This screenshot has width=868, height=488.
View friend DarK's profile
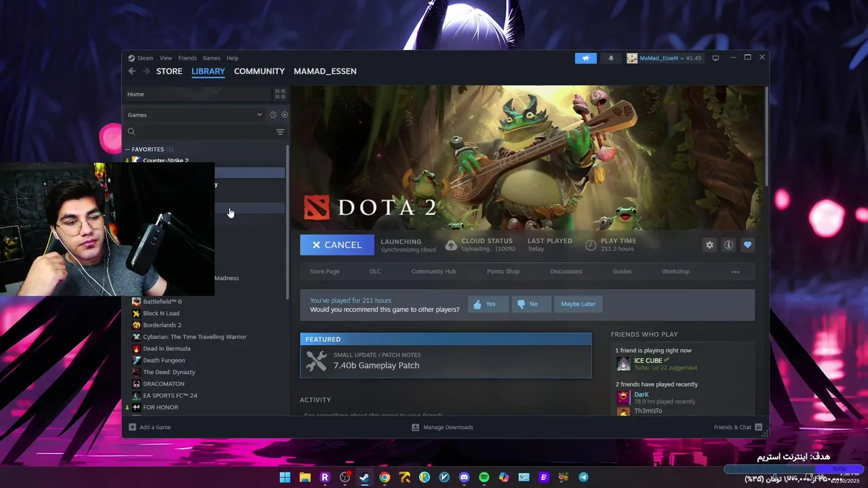(641, 394)
